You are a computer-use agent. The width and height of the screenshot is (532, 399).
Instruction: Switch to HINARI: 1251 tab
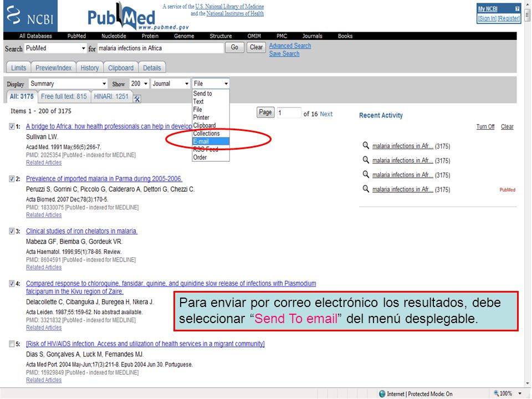(x=111, y=96)
